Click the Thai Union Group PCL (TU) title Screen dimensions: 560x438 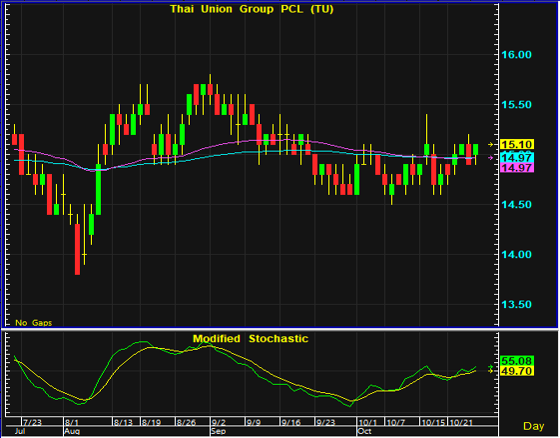click(252, 9)
